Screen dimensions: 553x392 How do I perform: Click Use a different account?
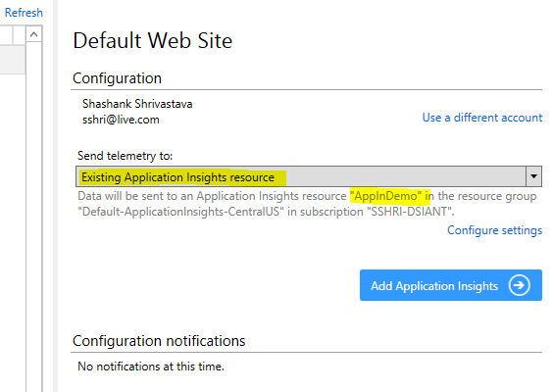482,118
